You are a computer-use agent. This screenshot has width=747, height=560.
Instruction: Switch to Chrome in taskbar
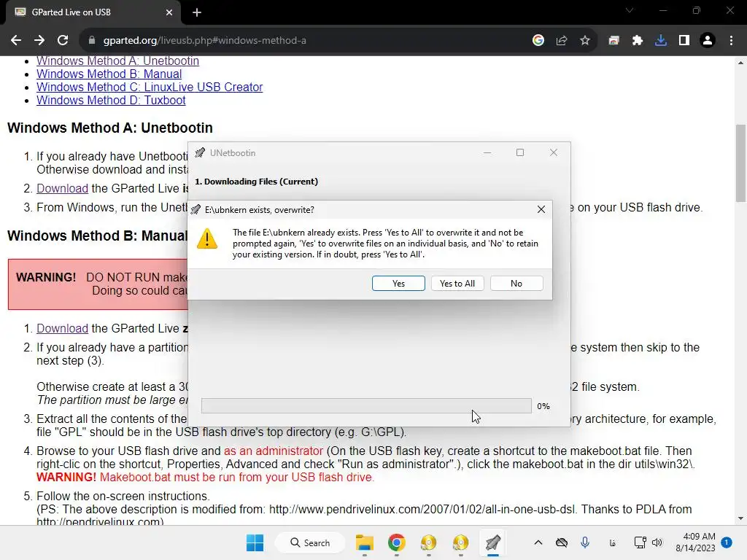tap(396, 542)
